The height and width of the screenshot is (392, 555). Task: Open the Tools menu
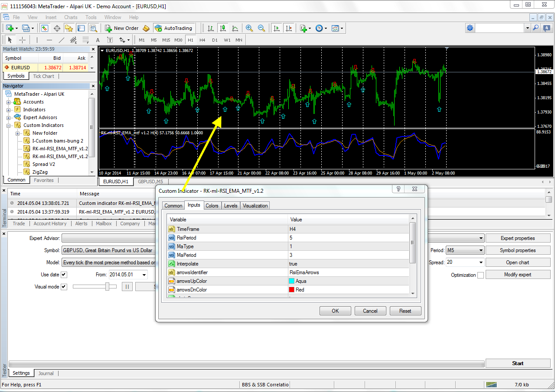point(91,17)
